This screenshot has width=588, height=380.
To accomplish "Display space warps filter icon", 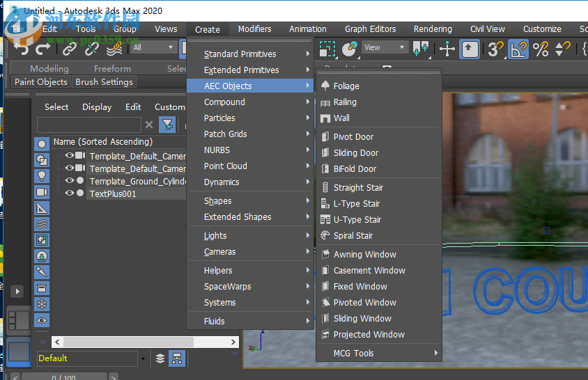I will click(x=42, y=224).
